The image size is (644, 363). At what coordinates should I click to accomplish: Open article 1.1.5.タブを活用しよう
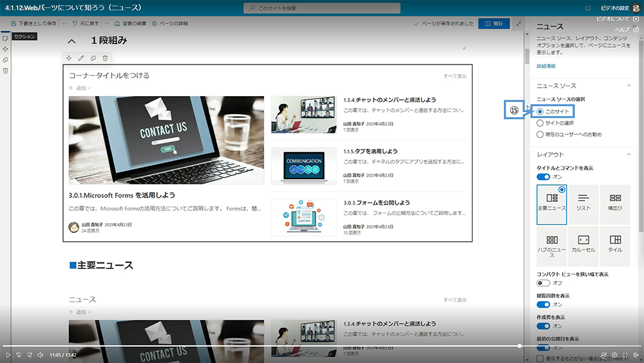click(x=370, y=152)
